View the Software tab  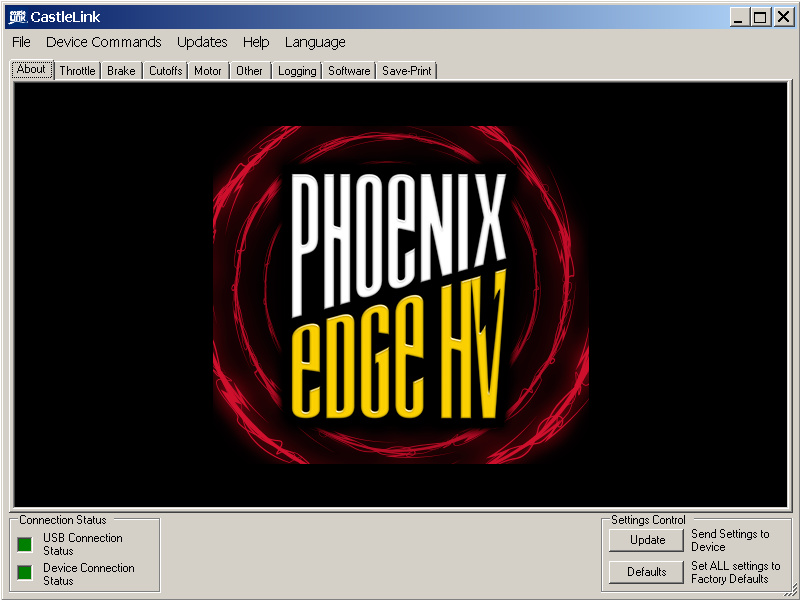349,71
